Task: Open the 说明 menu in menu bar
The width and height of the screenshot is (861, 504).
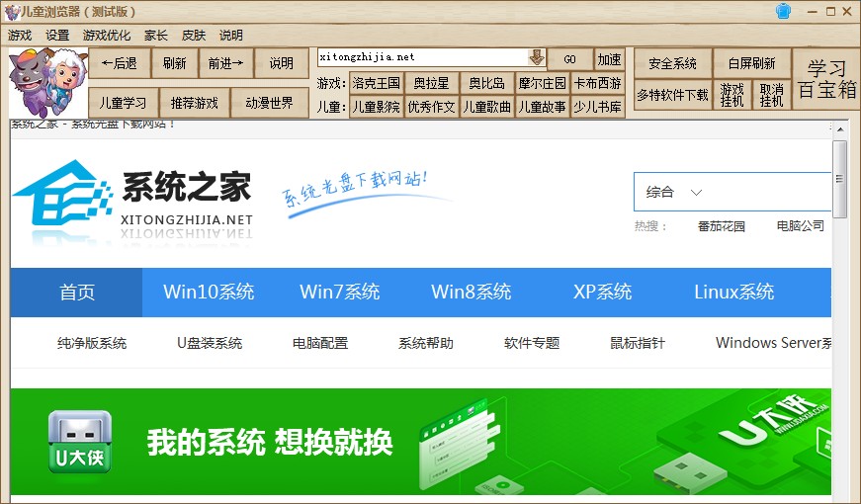Action: coord(231,36)
